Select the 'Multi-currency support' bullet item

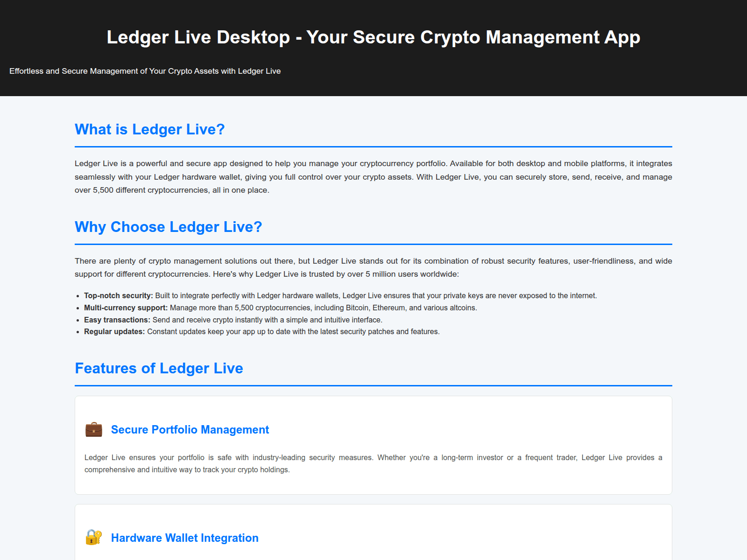point(280,308)
